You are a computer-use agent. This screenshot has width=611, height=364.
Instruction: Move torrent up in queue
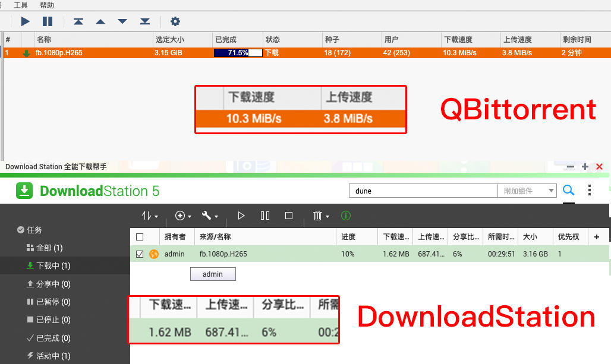[100, 21]
